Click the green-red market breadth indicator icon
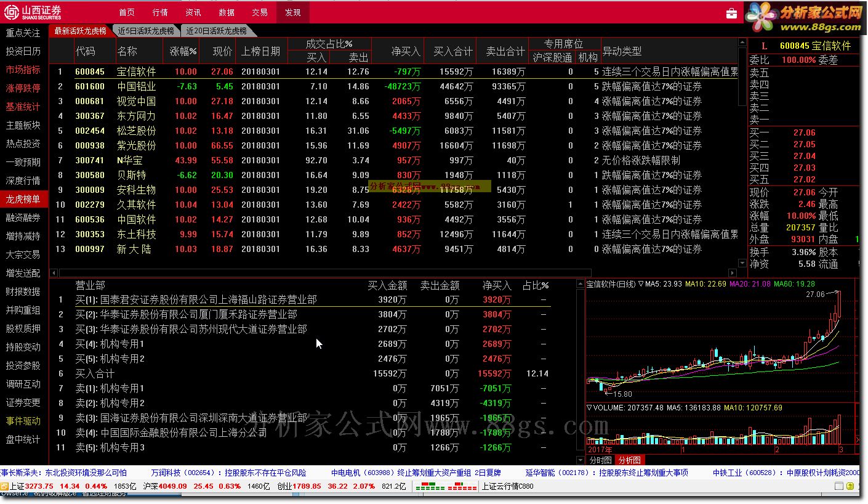This screenshot has height=504, width=868. coord(445,486)
